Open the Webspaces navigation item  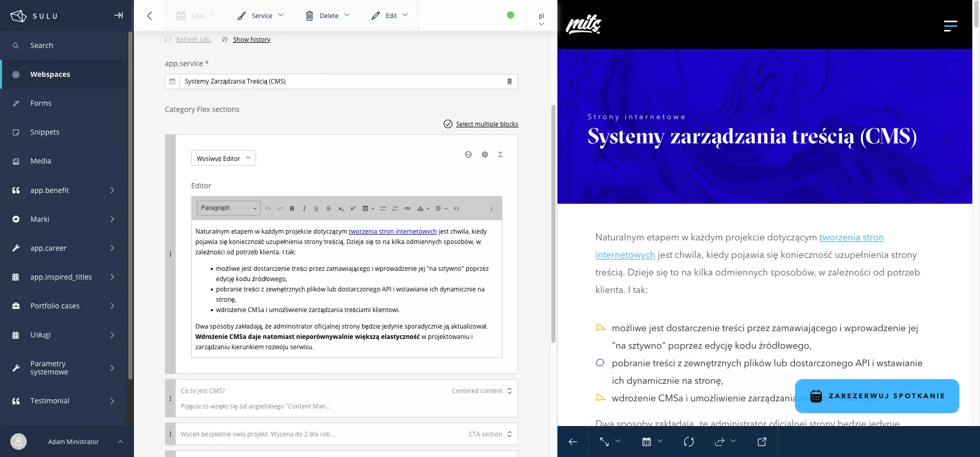50,74
